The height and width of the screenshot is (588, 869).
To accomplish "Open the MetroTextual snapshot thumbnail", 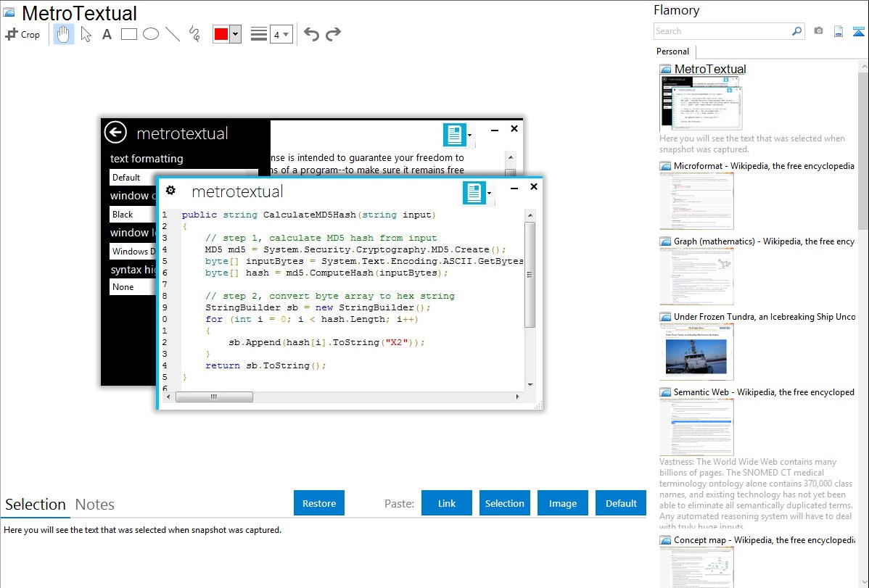I will 701,103.
